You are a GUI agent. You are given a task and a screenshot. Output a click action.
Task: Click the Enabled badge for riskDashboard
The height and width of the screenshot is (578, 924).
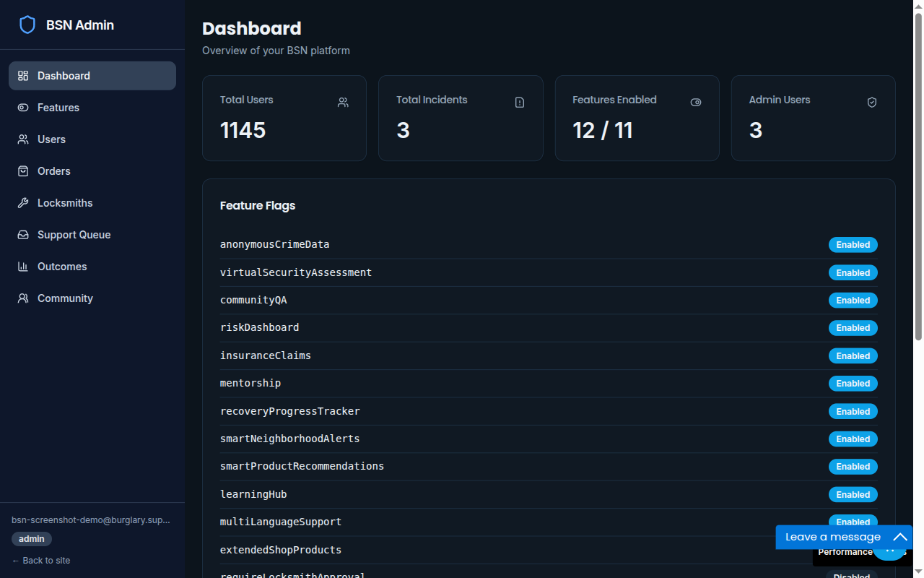(x=853, y=328)
